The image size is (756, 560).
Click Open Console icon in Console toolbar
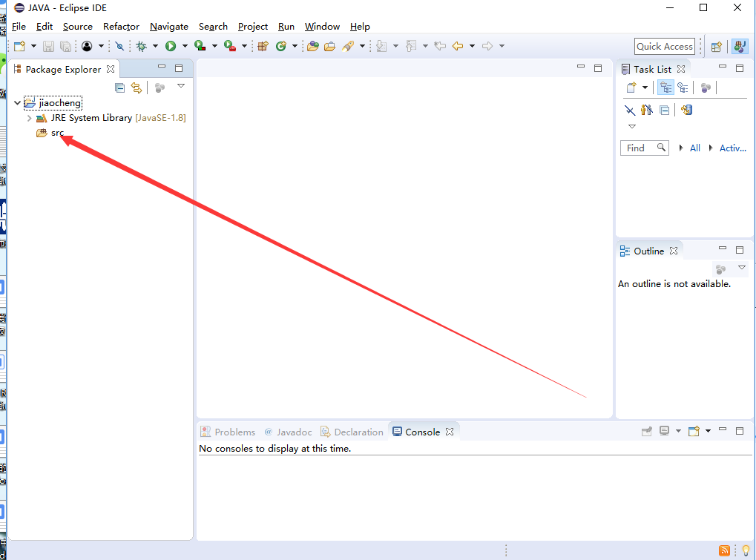click(x=694, y=432)
